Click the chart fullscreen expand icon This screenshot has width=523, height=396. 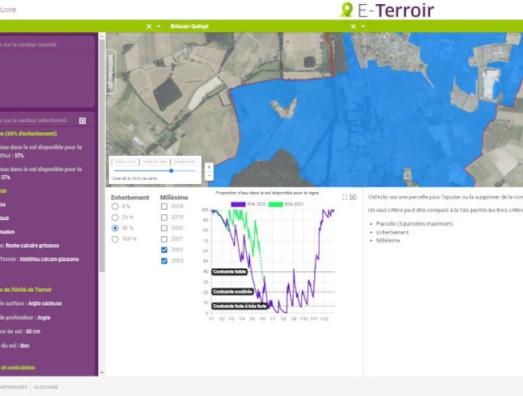click(345, 197)
